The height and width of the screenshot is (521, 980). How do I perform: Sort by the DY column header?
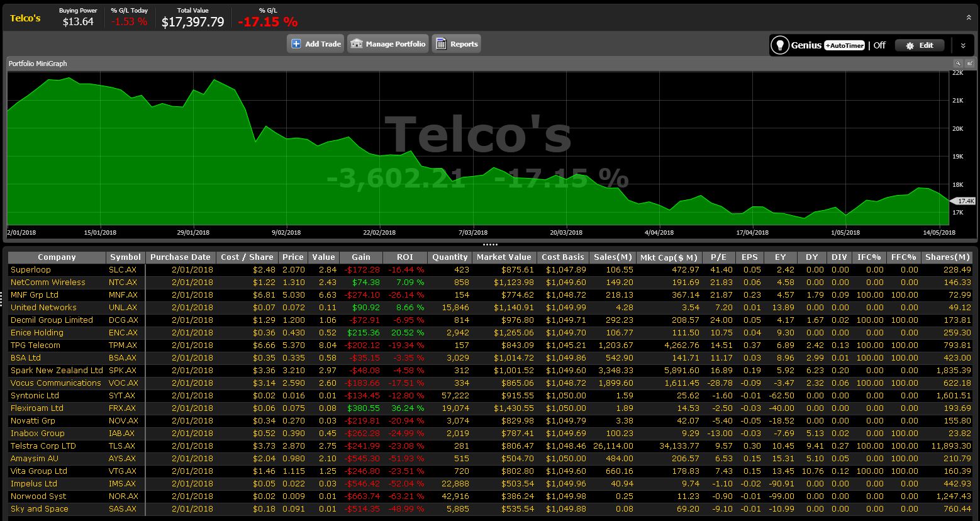click(812, 257)
